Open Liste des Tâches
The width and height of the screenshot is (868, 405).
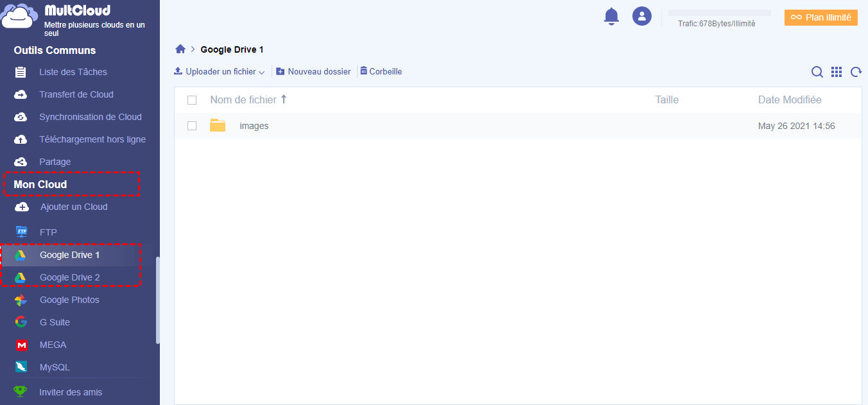coord(73,72)
